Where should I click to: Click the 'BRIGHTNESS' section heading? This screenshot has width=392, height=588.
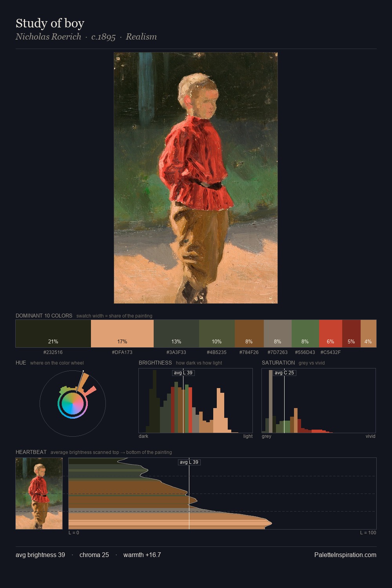(x=155, y=363)
